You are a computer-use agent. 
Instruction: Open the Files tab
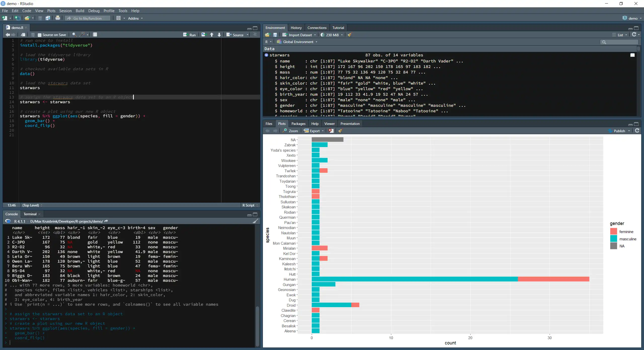tap(269, 124)
